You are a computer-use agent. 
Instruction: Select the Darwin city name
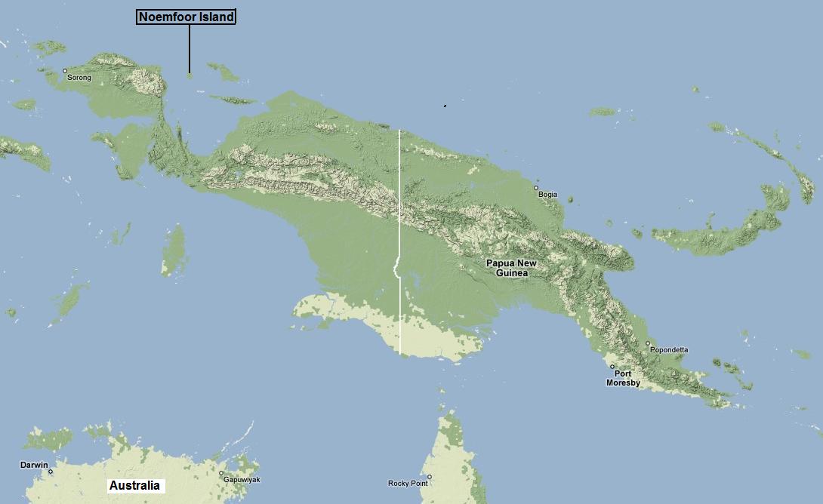tap(35, 466)
